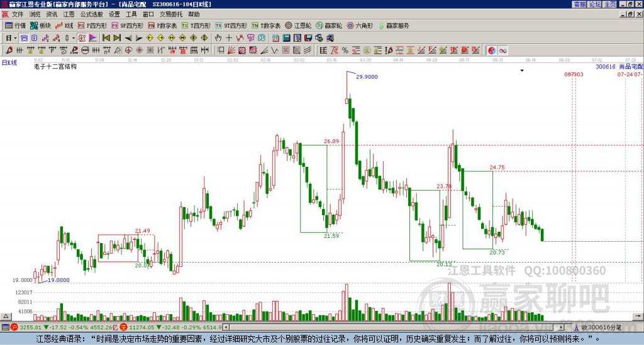
Task: Open the 9P四方形 tool
Action: point(128,25)
